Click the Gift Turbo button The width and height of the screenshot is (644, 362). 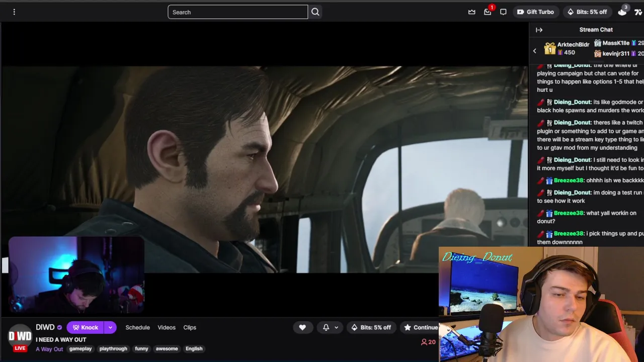pos(535,12)
